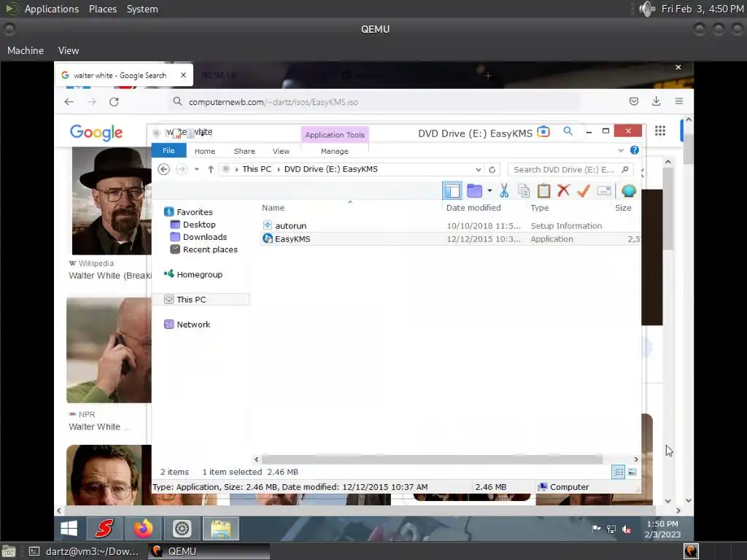Open the Google apps grid icon
The width and height of the screenshot is (747, 560).
[x=659, y=131]
